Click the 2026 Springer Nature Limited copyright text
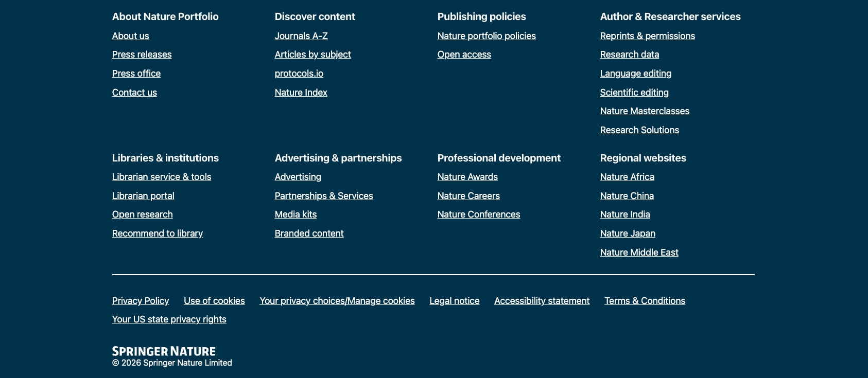Image resolution: width=868 pixels, height=378 pixels. [172, 363]
